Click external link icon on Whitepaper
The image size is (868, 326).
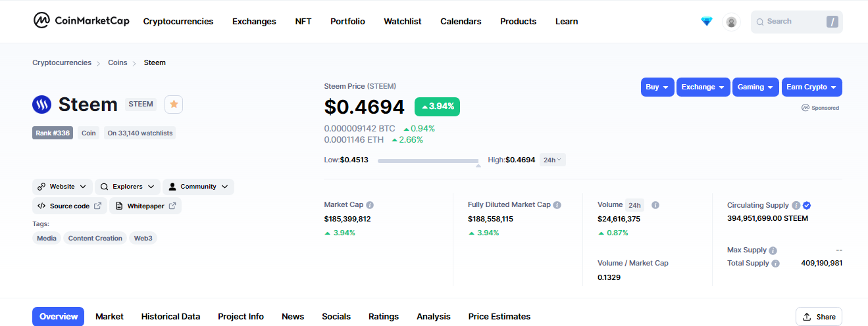coord(172,206)
